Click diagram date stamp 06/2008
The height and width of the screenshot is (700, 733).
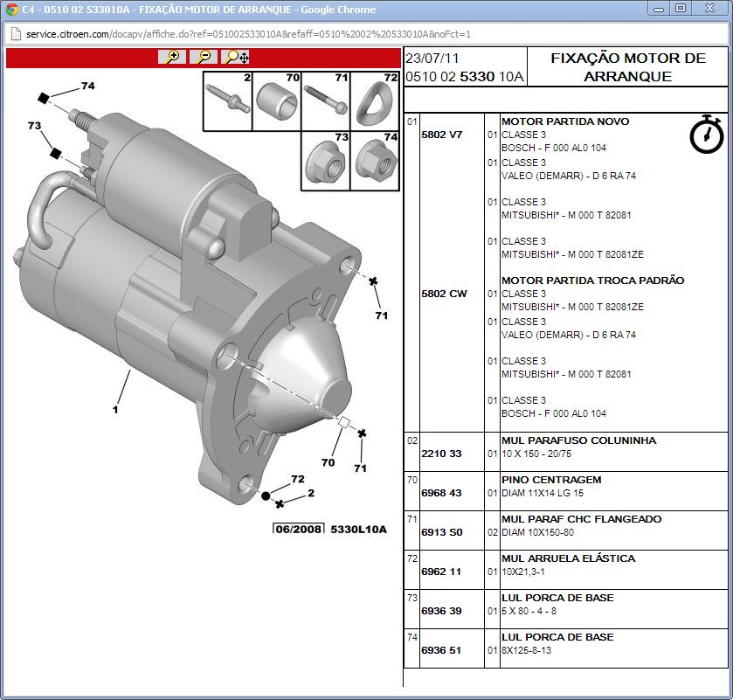click(299, 530)
